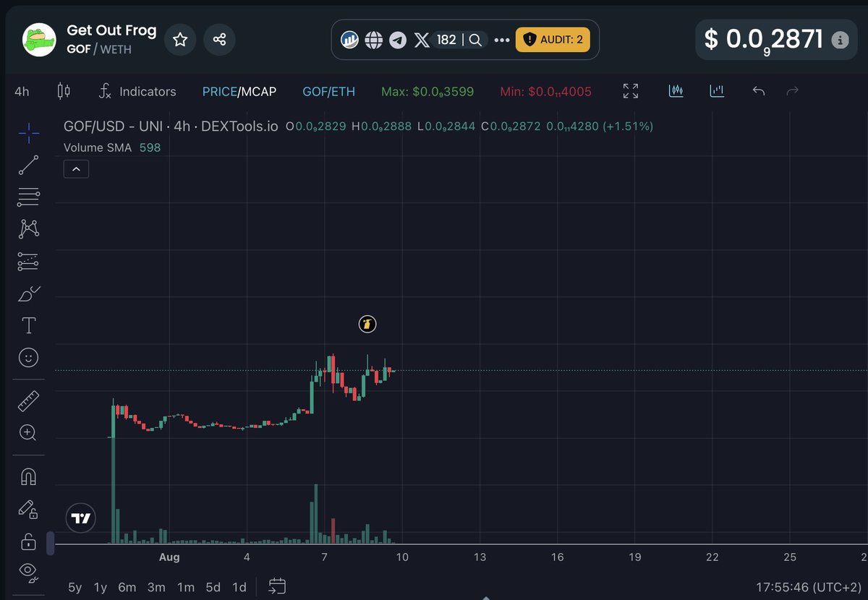Open the TradingView logo link
The width and height of the screenshot is (868, 600).
coord(80,518)
